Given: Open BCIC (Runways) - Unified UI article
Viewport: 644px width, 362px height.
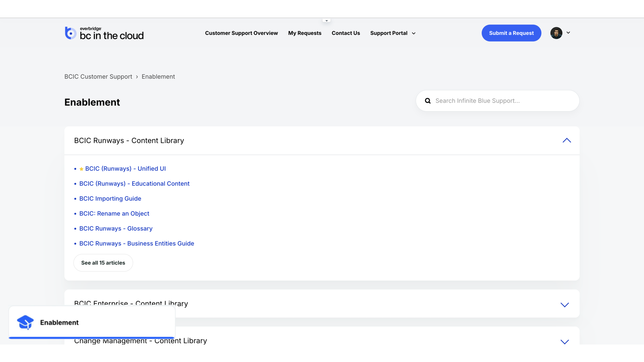Looking at the screenshot, I should point(125,169).
